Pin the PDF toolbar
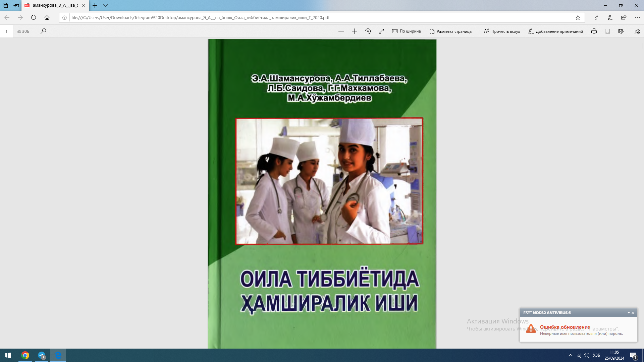 (x=637, y=31)
